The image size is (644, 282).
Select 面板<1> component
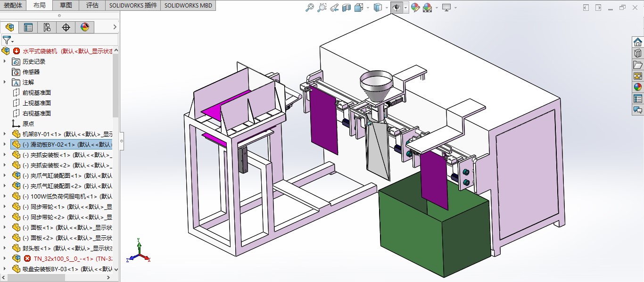[x=61, y=227]
